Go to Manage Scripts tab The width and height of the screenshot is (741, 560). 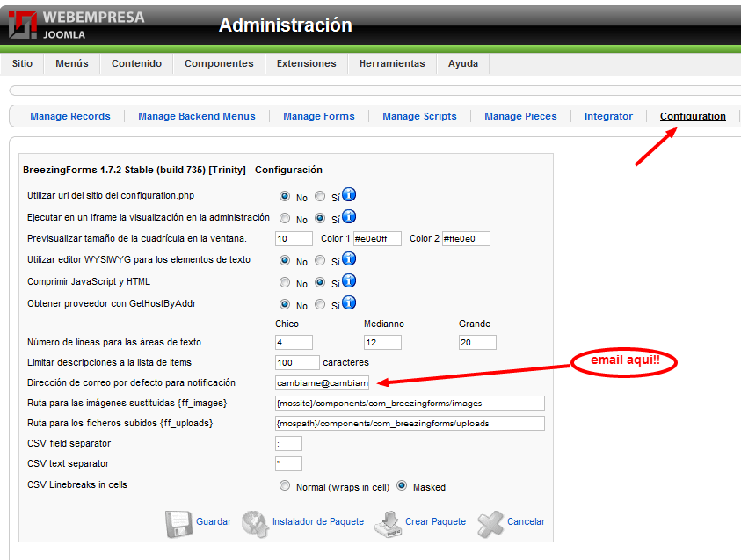tap(419, 116)
